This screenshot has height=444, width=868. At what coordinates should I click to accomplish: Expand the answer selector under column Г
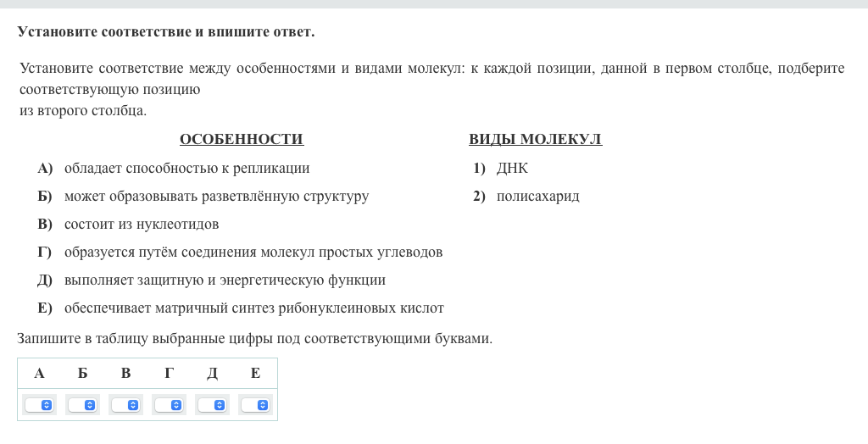[x=169, y=405]
